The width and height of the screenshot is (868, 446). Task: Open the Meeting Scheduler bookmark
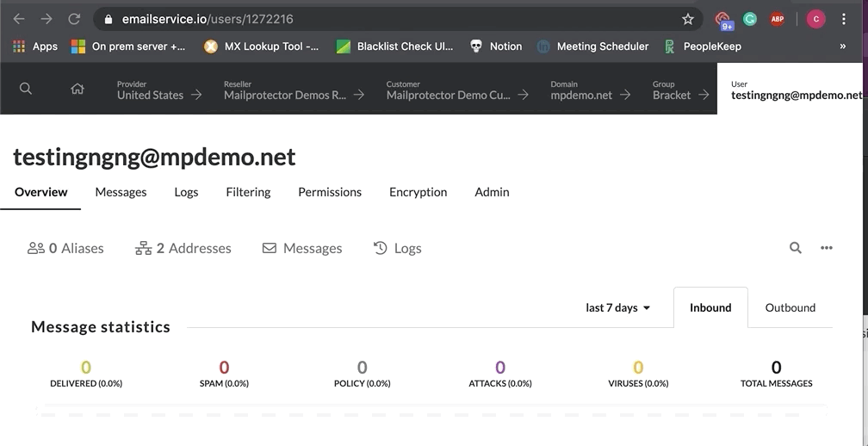592,46
